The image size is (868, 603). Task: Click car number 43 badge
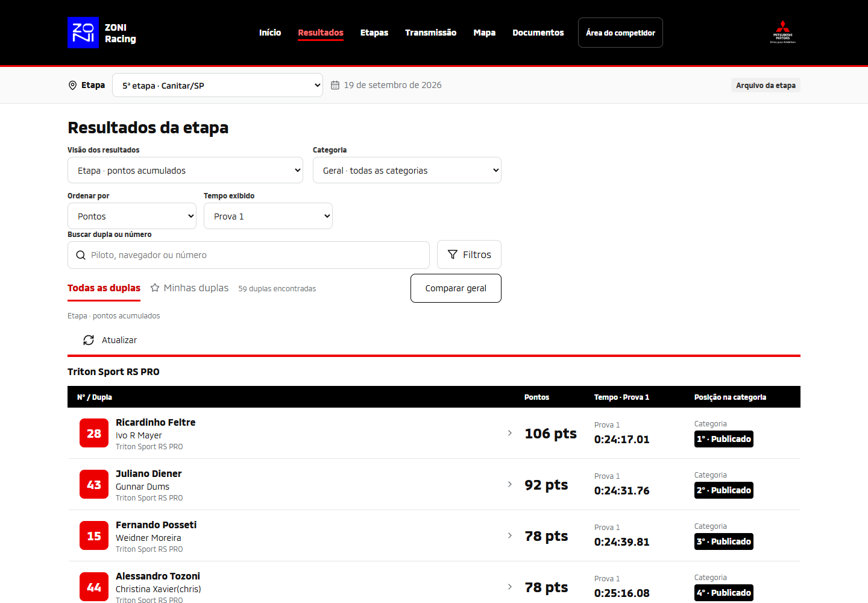tap(94, 485)
